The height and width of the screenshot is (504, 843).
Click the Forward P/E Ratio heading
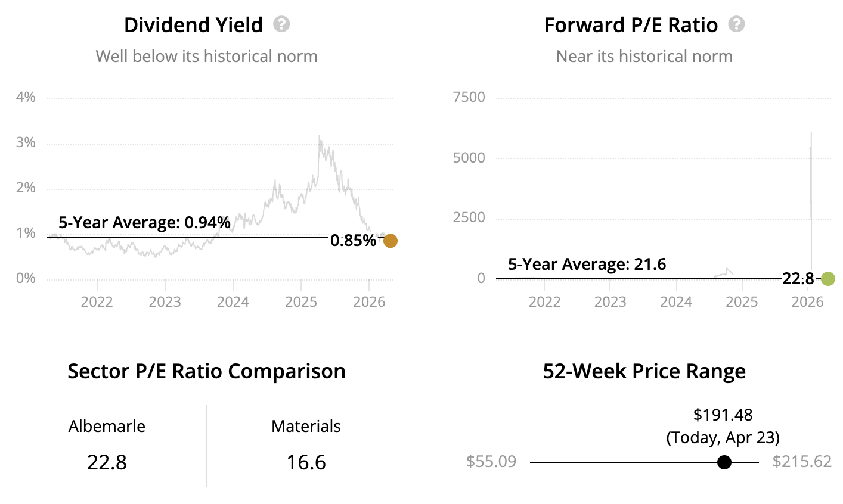pyautogui.click(x=631, y=25)
